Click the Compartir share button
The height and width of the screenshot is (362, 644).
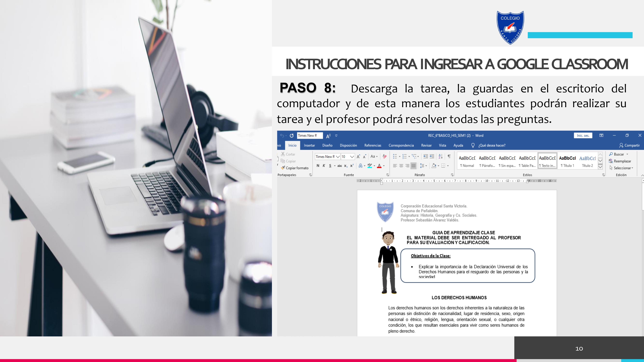(x=630, y=145)
